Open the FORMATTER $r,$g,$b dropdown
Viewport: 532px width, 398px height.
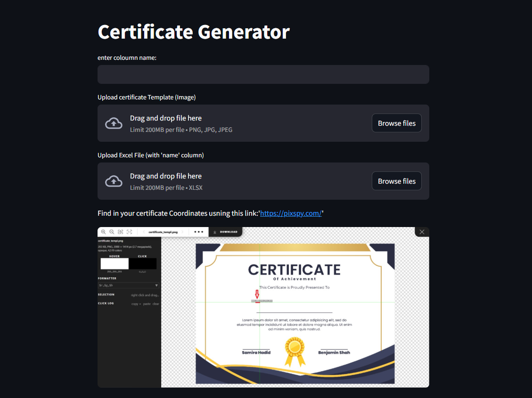[128, 285]
